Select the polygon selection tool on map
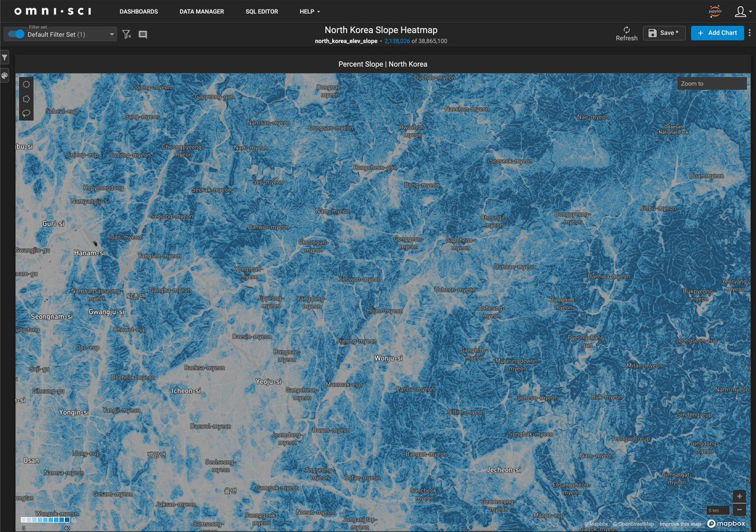Image resolution: width=756 pixels, height=532 pixels. pos(26,99)
